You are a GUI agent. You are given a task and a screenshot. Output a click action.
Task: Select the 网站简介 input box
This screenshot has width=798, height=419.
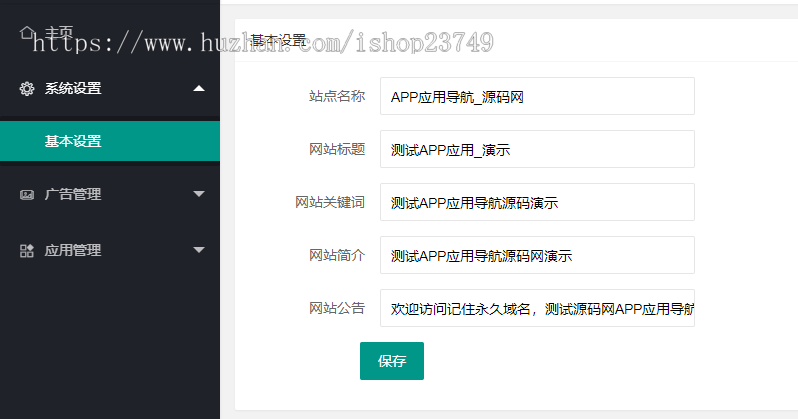click(x=537, y=255)
